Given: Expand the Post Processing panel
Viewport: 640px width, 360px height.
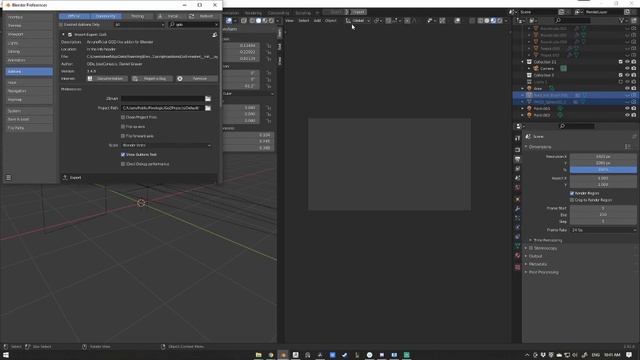Looking at the screenshot, I should click(542, 272).
